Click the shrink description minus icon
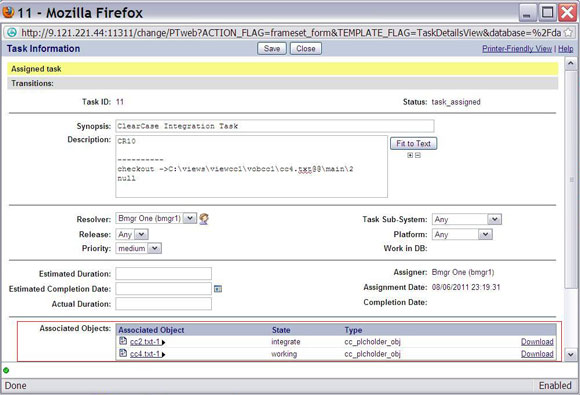Viewport: 580px width, 395px height. pyautogui.click(x=418, y=155)
